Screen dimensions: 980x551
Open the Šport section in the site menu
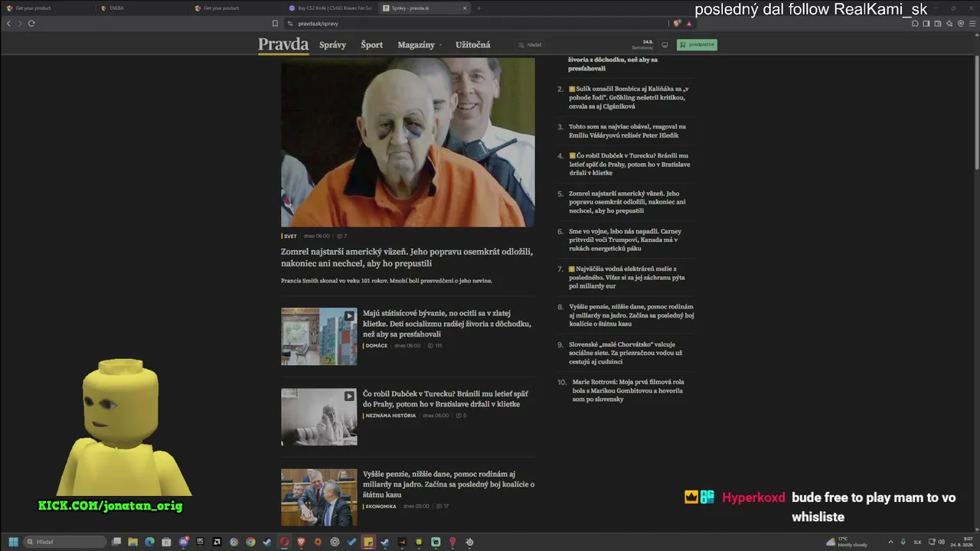[372, 44]
